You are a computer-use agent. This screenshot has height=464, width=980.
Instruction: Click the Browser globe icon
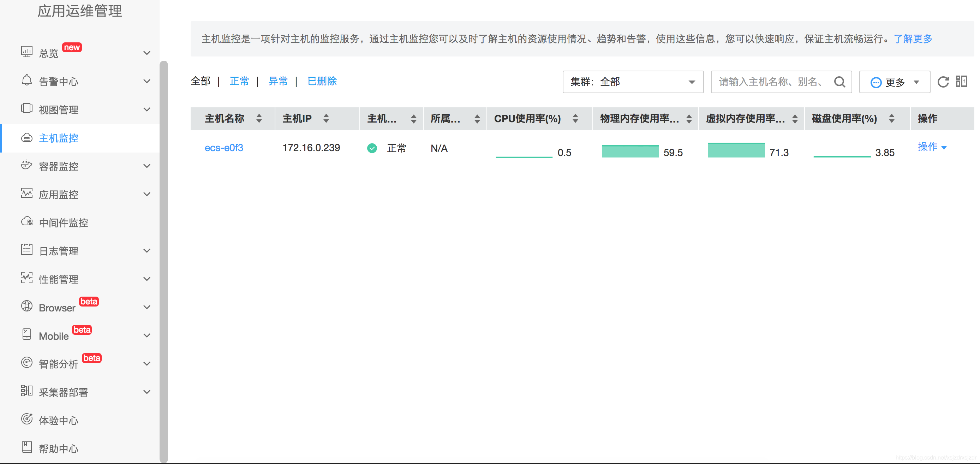tap(26, 306)
